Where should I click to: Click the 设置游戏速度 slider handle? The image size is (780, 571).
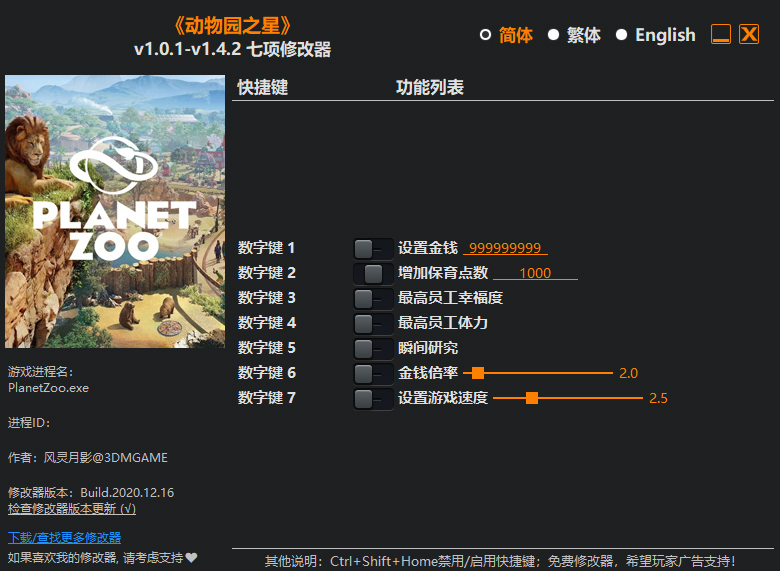pyautogui.click(x=532, y=398)
